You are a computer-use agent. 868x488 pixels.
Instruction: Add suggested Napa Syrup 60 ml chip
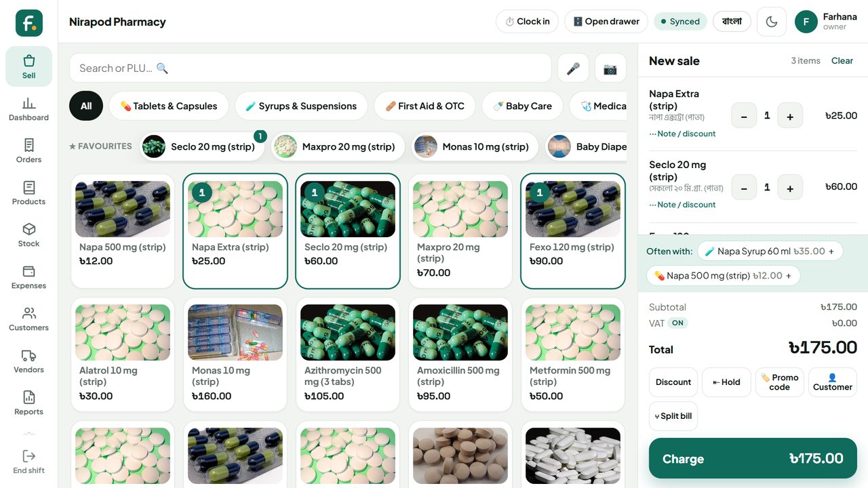tap(770, 251)
